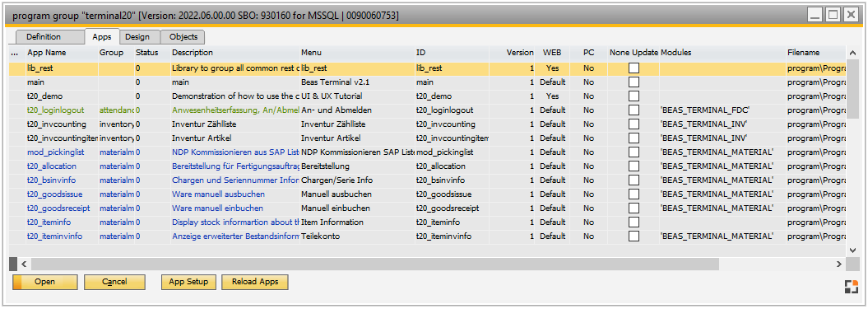The height and width of the screenshot is (309, 868).
Task: Select the t20_loginlogout app name
Action: click(62, 110)
